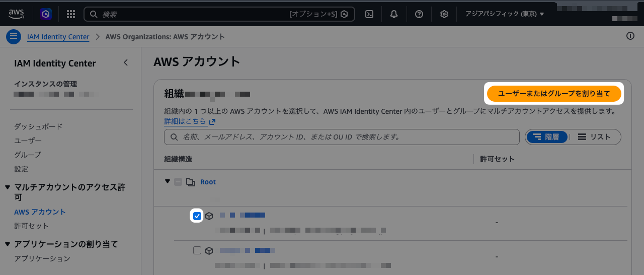644x275 pixels.
Task: Switch to 階層 view
Action: [547, 137]
